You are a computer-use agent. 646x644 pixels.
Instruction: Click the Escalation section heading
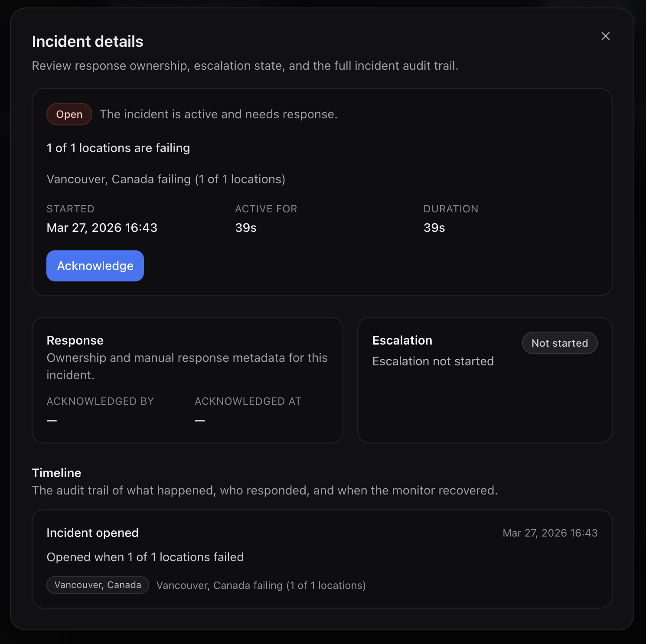click(402, 340)
